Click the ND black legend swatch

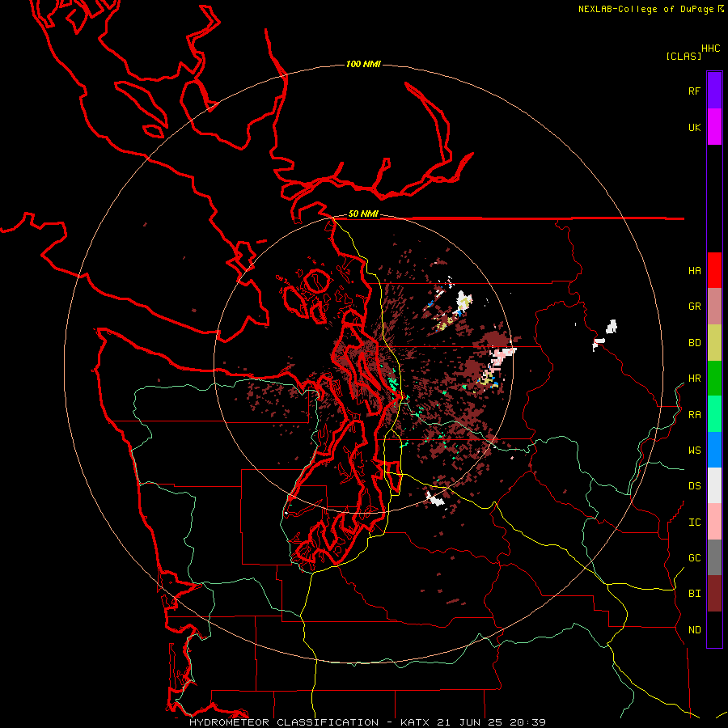point(714,629)
